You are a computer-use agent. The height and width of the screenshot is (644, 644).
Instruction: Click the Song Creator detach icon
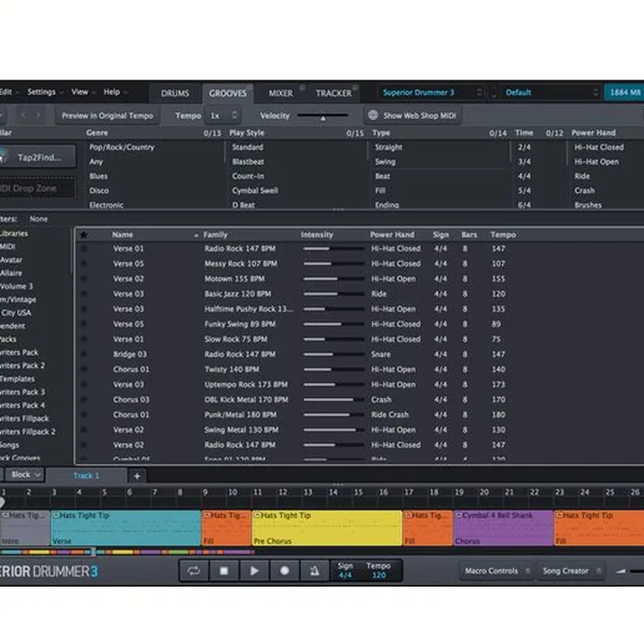(598, 571)
